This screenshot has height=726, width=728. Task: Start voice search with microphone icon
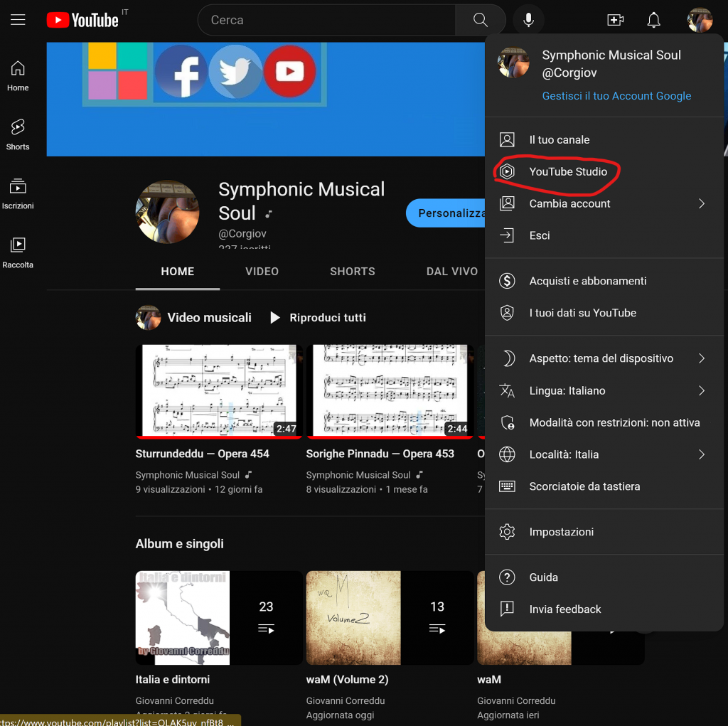[x=528, y=20]
